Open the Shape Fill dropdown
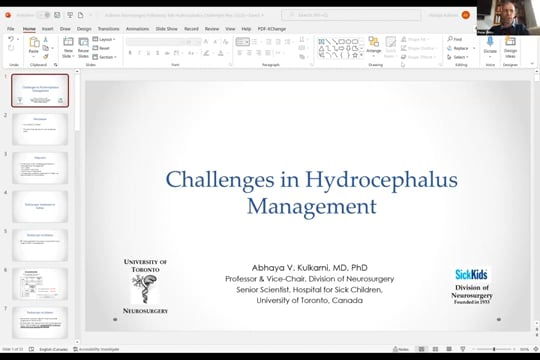This screenshot has height=360, width=540. click(x=415, y=39)
